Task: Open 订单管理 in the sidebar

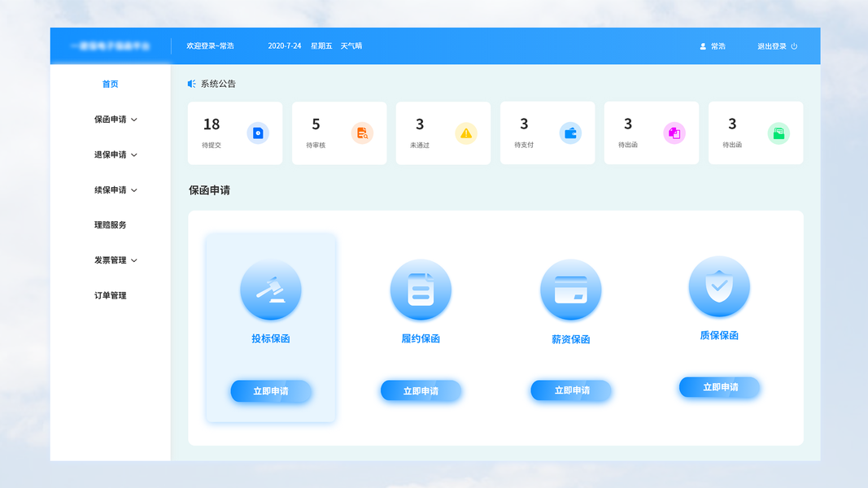Action: click(x=110, y=295)
